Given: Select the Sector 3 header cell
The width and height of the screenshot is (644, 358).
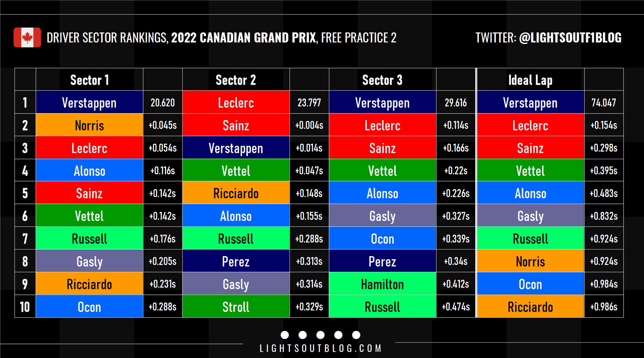Looking at the screenshot, I should click(x=382, y=80).
